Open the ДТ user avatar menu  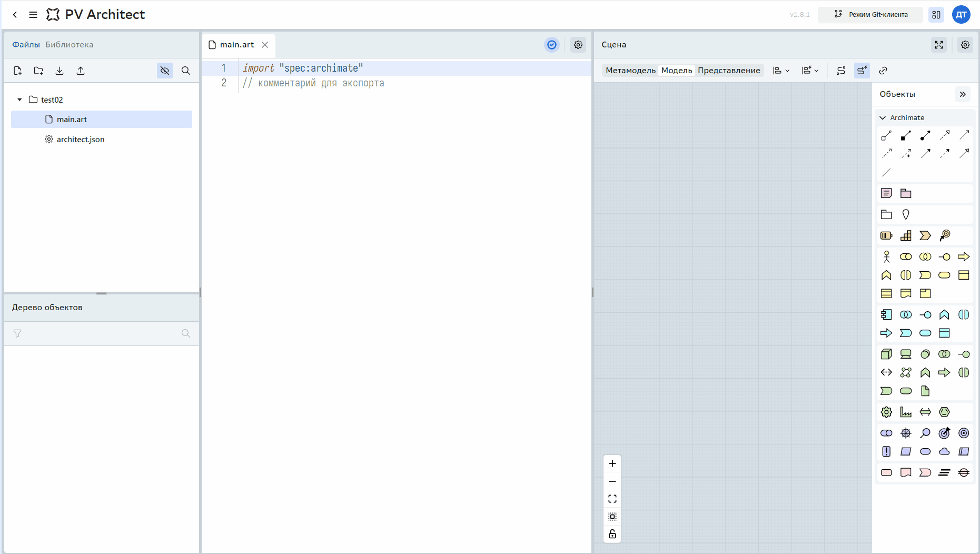tap(961, 15)
